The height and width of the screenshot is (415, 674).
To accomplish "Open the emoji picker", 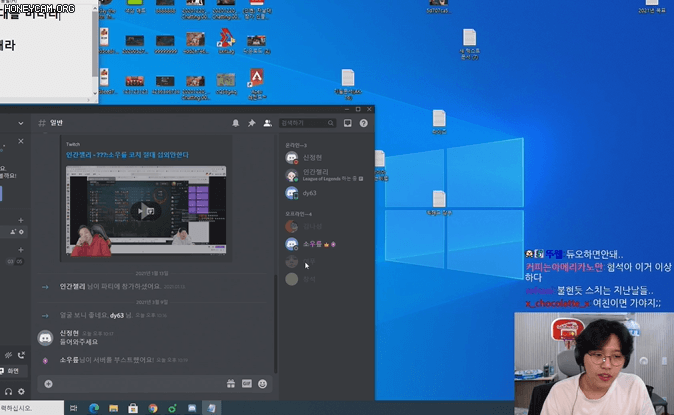I will (262, 384).
